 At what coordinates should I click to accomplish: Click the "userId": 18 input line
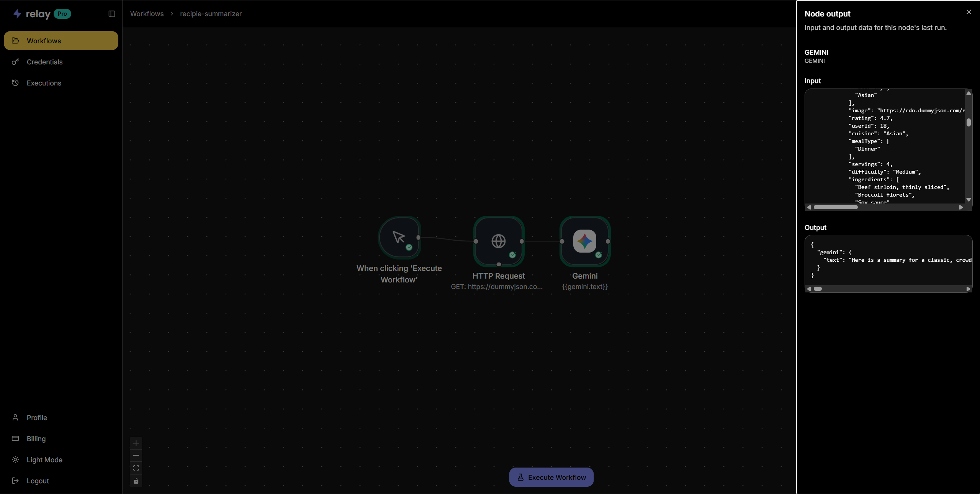[869, 126]
